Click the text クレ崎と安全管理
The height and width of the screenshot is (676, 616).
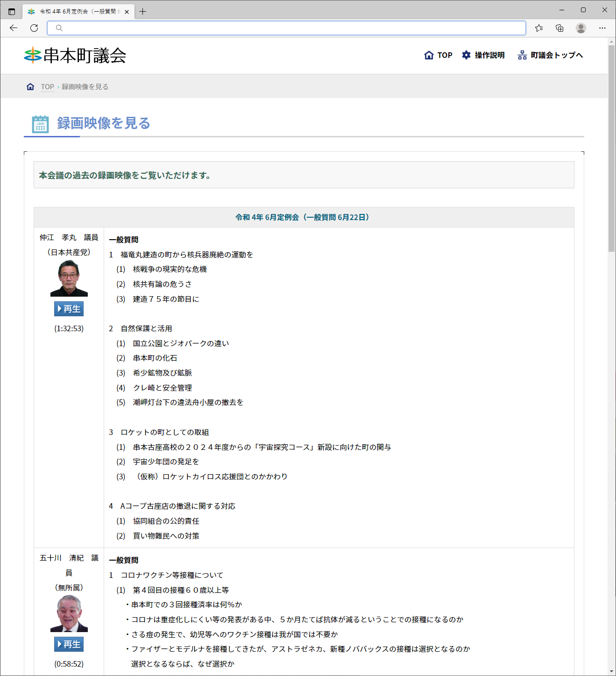(x=163, y=388)
